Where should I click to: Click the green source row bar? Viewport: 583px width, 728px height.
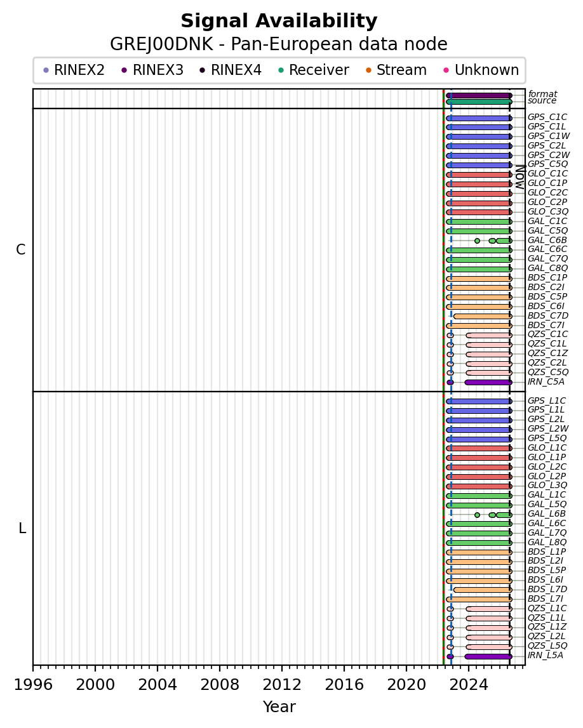point(479,102)
